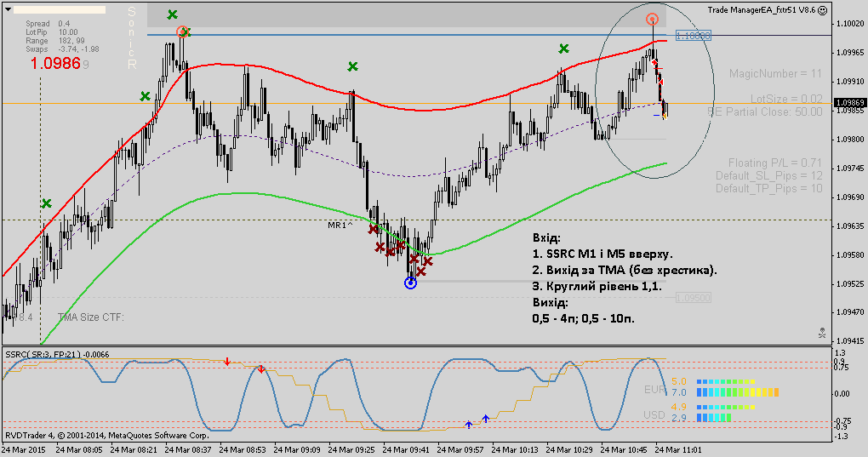Click the Range 182, 99 readout
This screenshot has height=457, width=868.
click(x=55, y=41)
